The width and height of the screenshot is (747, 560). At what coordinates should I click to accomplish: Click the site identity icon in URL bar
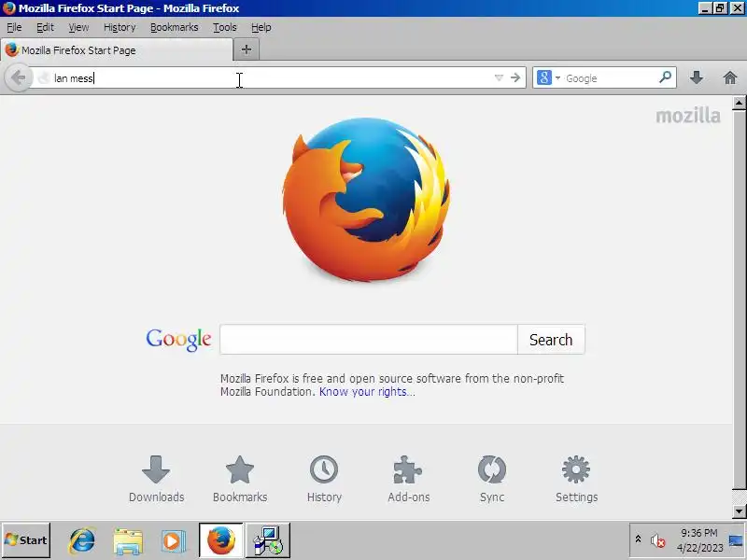[43, 77]
